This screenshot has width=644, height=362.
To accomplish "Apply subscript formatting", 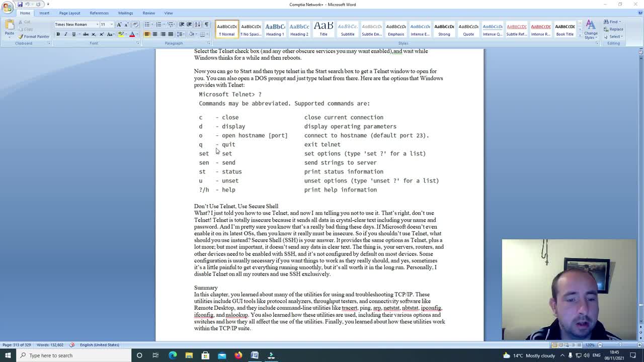I will click(x=94, y=34).
